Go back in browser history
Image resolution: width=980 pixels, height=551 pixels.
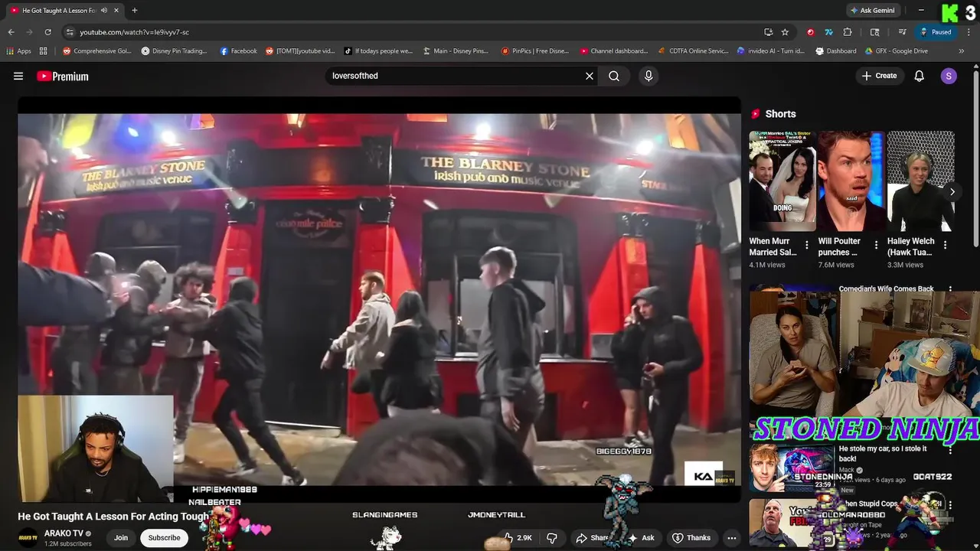(x=11, y=32)
